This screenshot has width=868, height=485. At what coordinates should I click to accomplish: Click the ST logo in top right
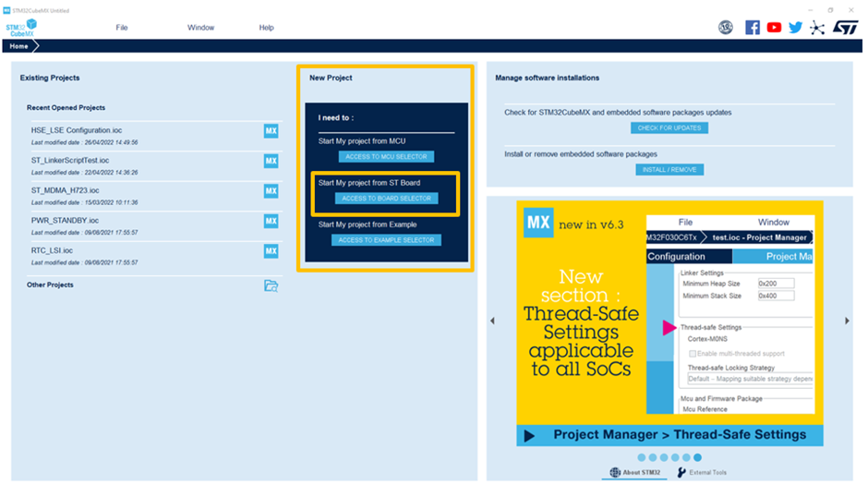point(845,28)
